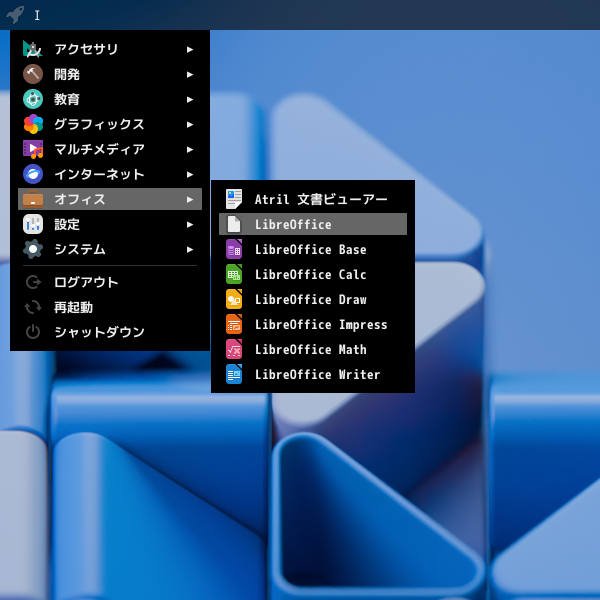
Task: Click the yellow LibreOffice Draw icon
Action: [234, 299]
